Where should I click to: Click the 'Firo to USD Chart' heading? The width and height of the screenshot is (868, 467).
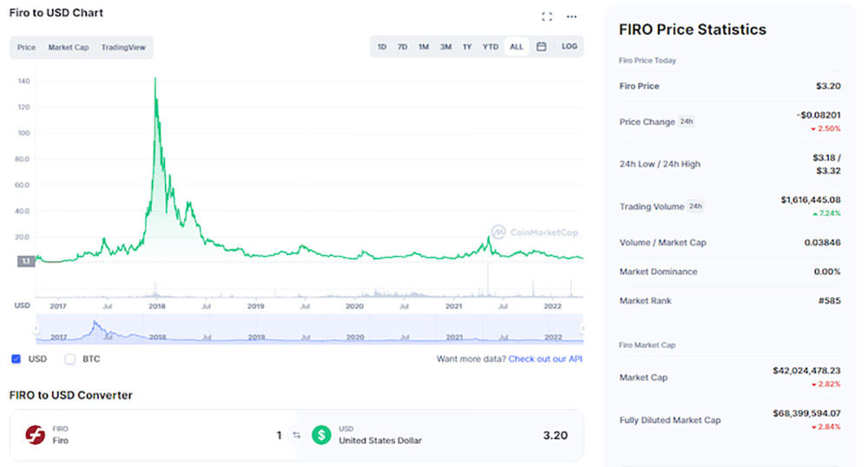pos(56,13)
